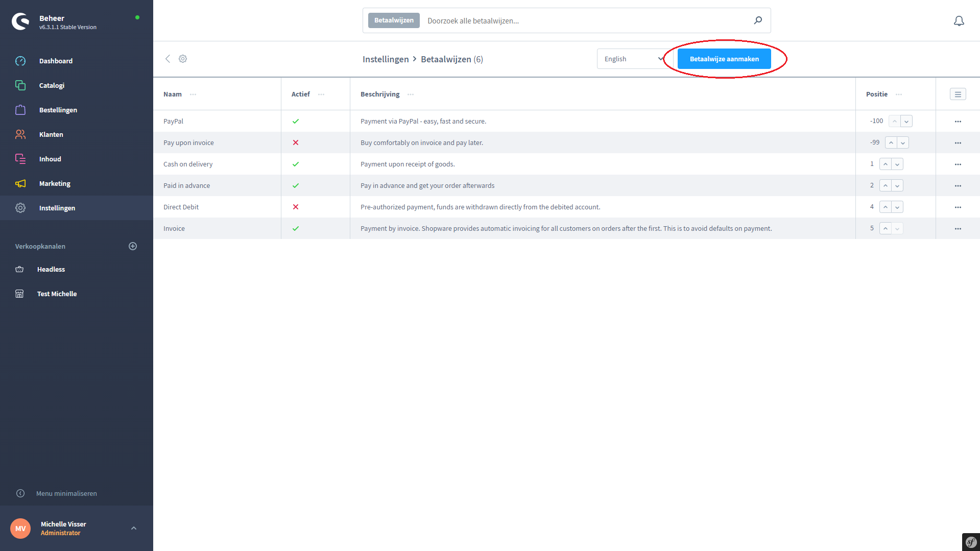
Task: Select the Marketing menu item
Action: tap(55, 183)
